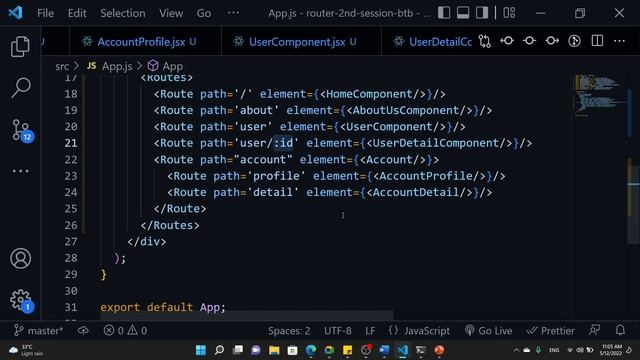Open the Windows Start menu
Image resolution: width=640 pixels, height=360 pixels.
(x=201, y=350)
